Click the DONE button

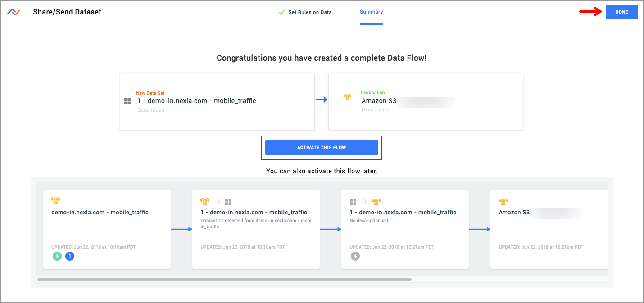[621, 12]
